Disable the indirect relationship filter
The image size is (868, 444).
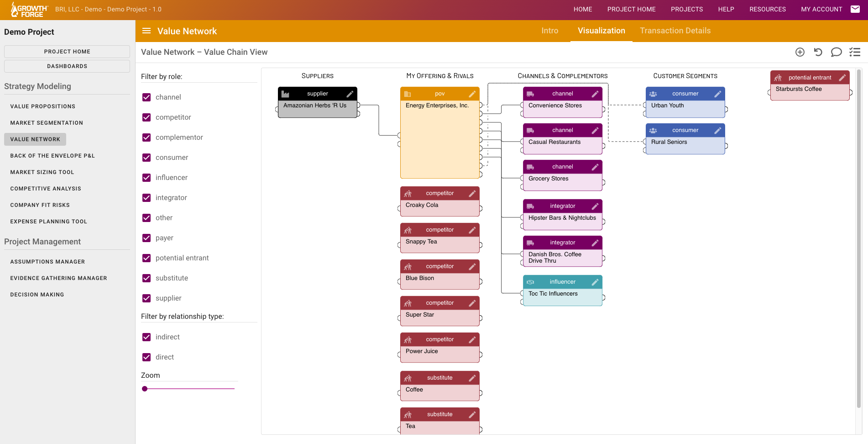[146, 337]
